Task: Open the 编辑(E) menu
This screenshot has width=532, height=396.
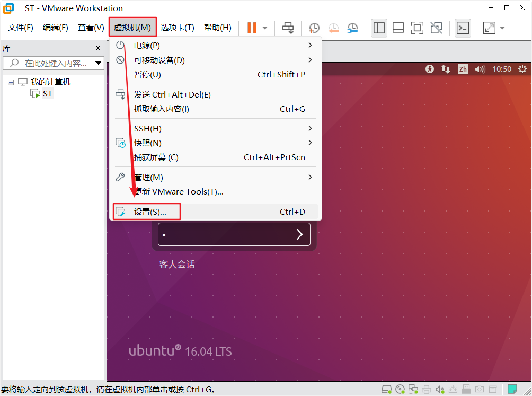Action: tap(55, 28)
